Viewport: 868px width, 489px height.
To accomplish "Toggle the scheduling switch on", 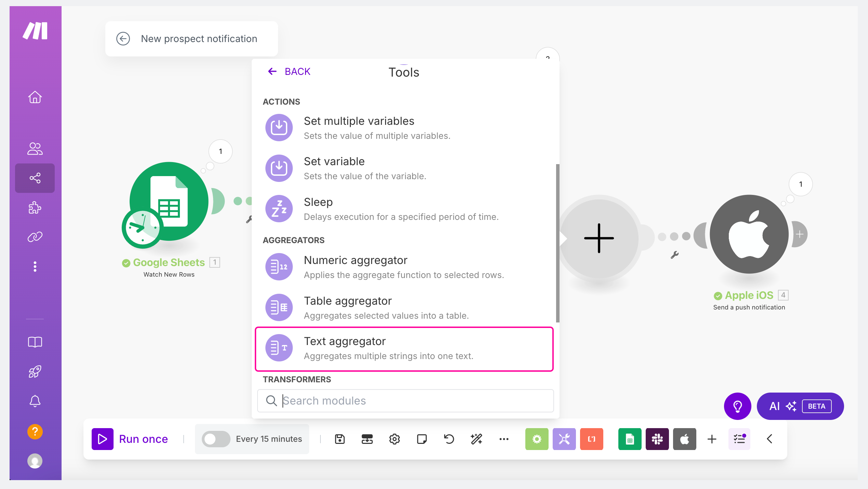I will pos(216,439).
